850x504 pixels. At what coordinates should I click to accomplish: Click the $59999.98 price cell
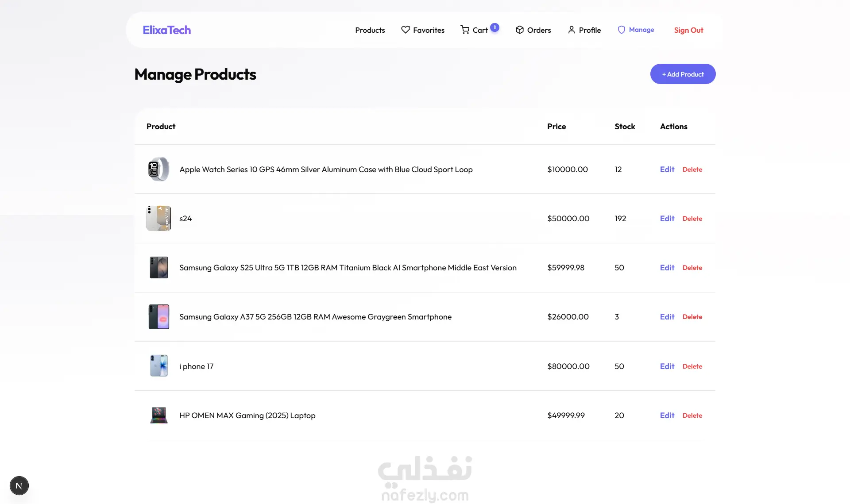(566, 268)
